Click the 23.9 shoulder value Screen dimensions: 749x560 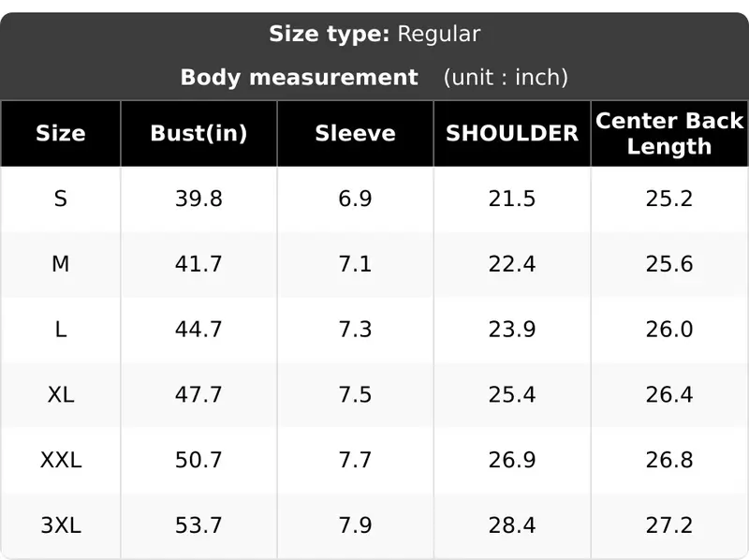click(x=512, y=330)
